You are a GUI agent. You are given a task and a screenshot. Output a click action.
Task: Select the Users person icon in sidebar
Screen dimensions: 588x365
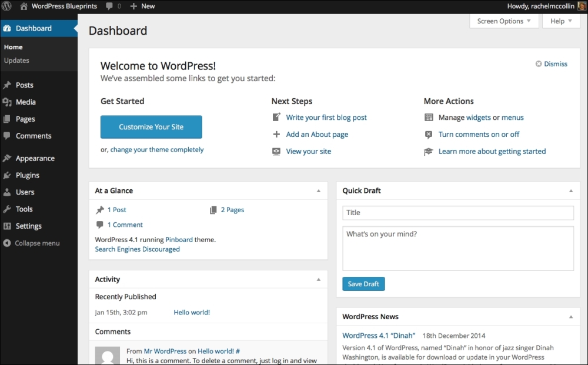(7, 192)
